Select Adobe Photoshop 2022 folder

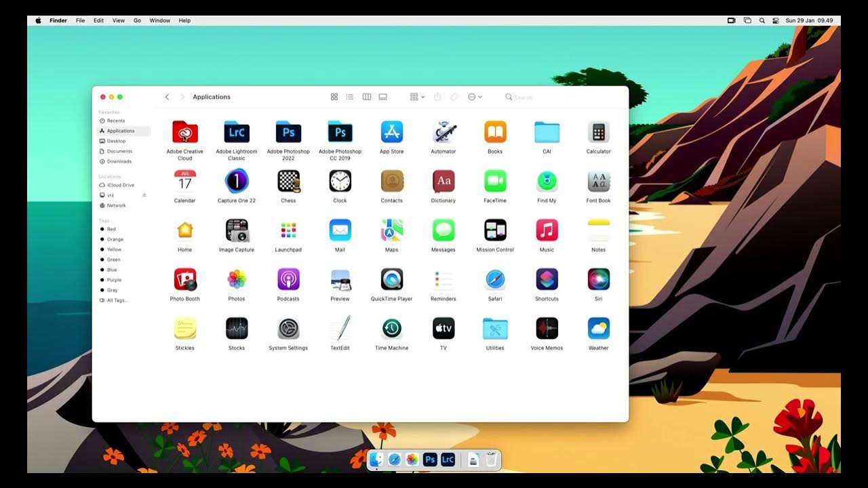tap(288, 132)
